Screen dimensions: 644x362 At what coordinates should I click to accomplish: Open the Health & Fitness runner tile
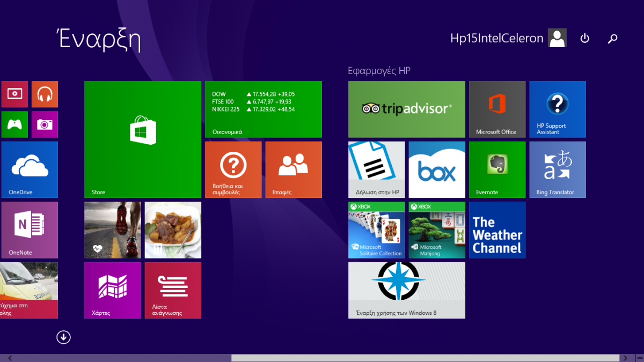(113, 230)
